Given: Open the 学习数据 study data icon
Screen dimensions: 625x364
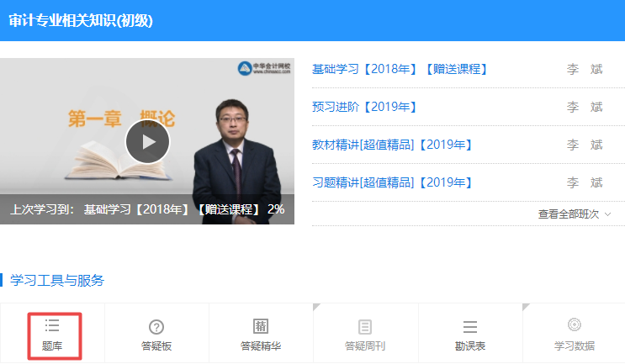Looking at the screenshot, I should pyautogui.click(x=574, y=334).
